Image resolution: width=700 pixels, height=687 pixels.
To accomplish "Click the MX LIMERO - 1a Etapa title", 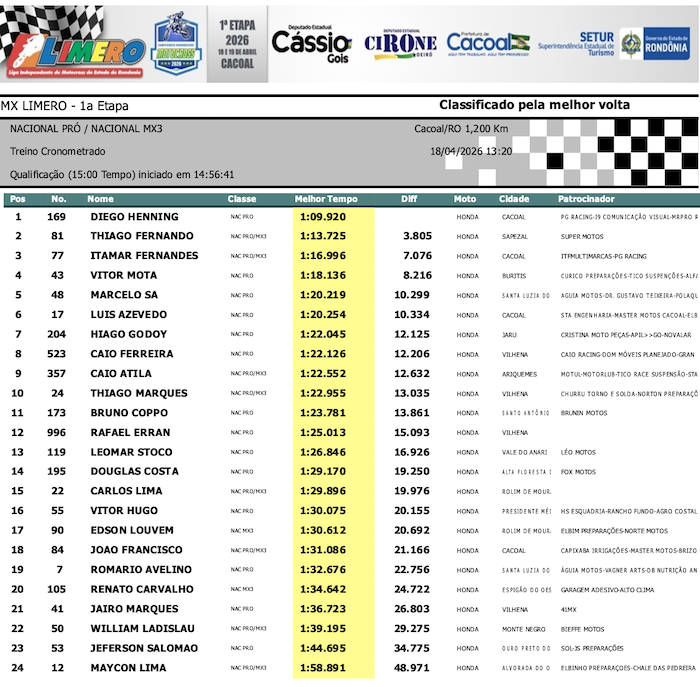I will (64, 106).
